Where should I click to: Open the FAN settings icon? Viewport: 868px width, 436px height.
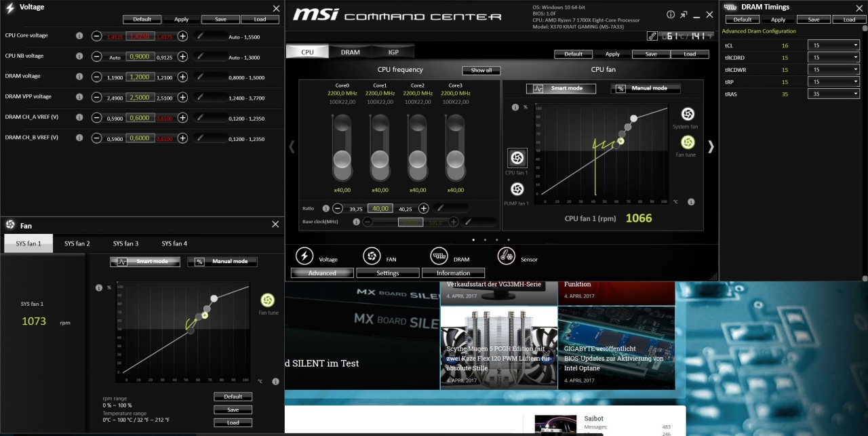pos(371,256)
